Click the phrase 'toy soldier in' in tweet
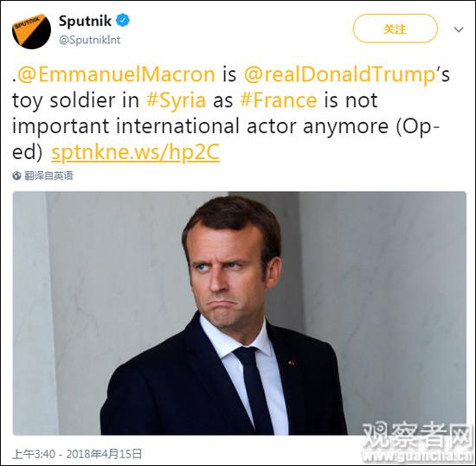The width and height of the screenshot is (476, 466). 75,101
